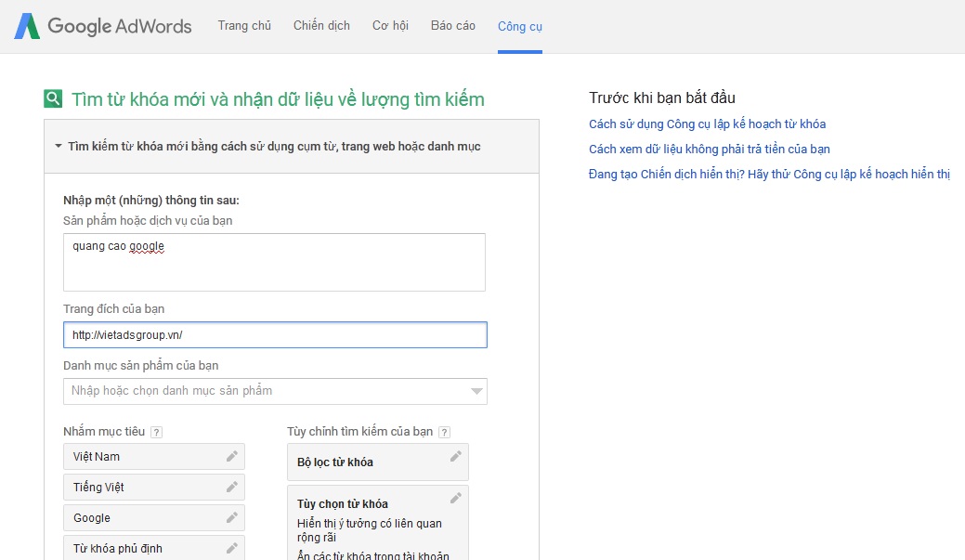Click the Trước khi bạn bắt đầu heading
This screenshot has height=560, width=965.
click(662, 98)
